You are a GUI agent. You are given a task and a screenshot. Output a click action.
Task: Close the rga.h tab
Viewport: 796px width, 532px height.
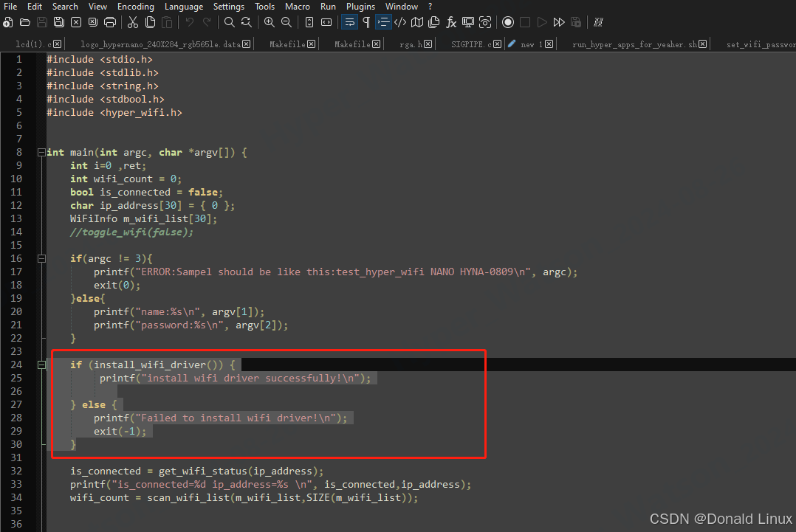point(428,44)
